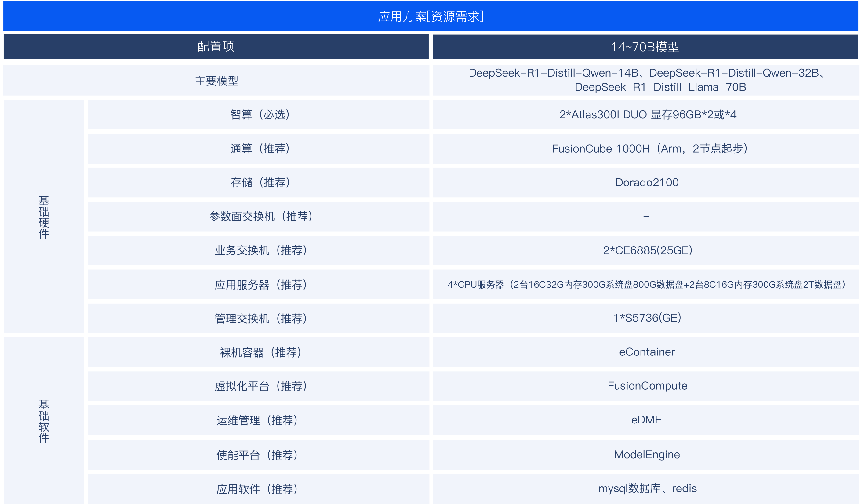This screenshot has width=861, height=504.
Task: Select the '业务交换机（推荐）' cell
Action: [x=259, y=250]
